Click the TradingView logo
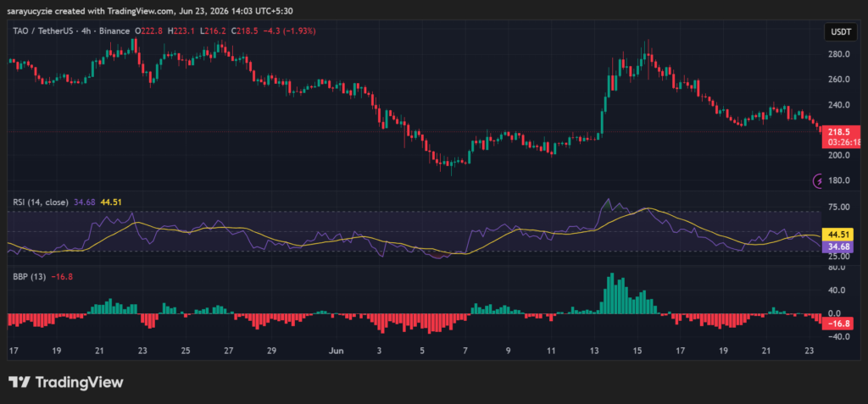The height and width of the screenshot is (404, 868). (x=66, y=382)
